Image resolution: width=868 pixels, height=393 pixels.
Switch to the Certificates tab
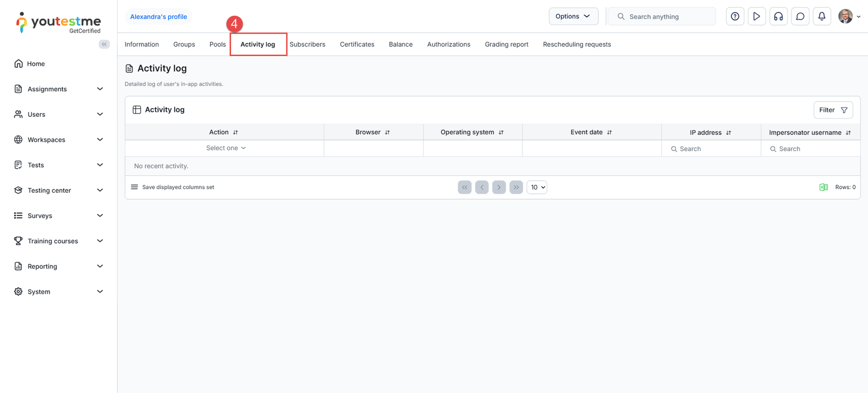coord(357,45)
